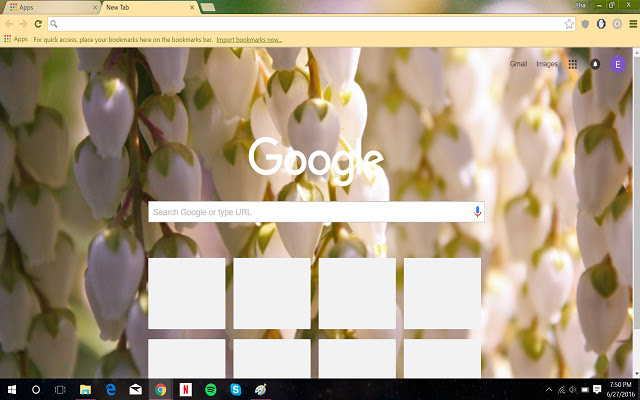Open the black oval mouse extension icon
The width and height of the screenshot is (640, 400).
[x=601, y=24]
